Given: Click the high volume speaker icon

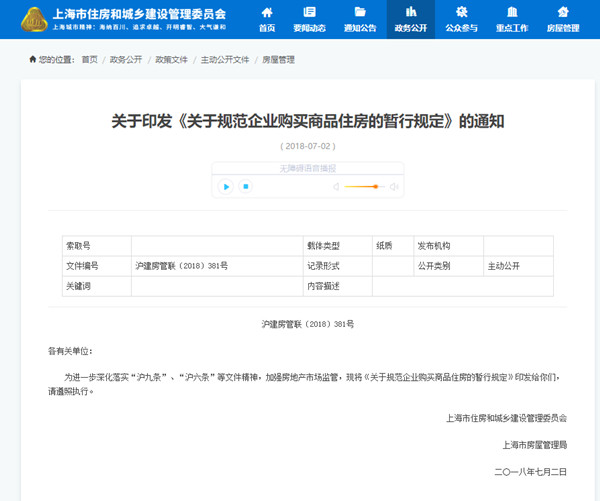Looking at the screenshot, I should click(x=394, y=187).
